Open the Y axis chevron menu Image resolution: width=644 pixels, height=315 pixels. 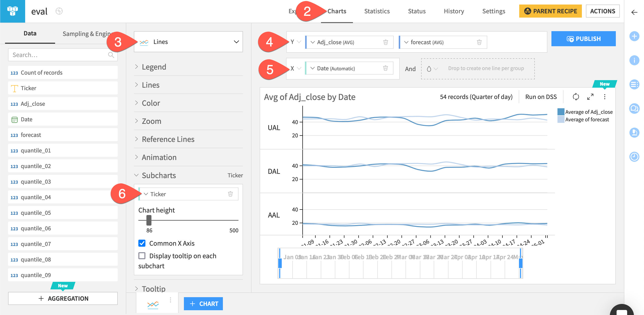(299, 42)
